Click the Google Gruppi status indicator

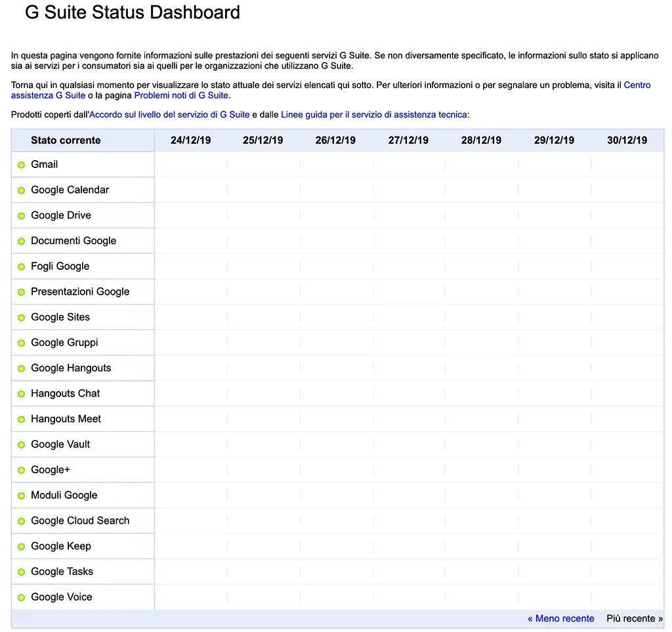tap(21, 343)
